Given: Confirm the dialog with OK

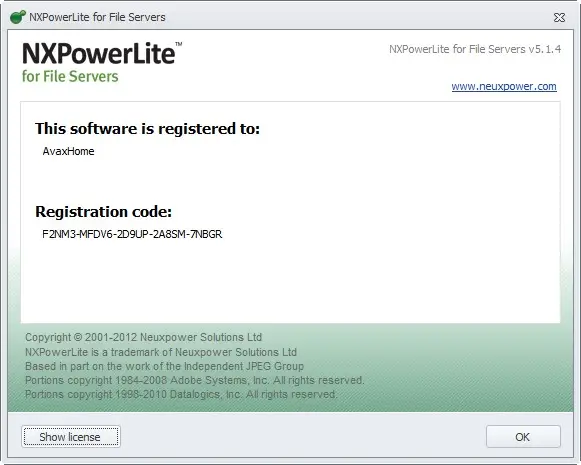Looking at the screenshot, I should click(x=523, y=436).
